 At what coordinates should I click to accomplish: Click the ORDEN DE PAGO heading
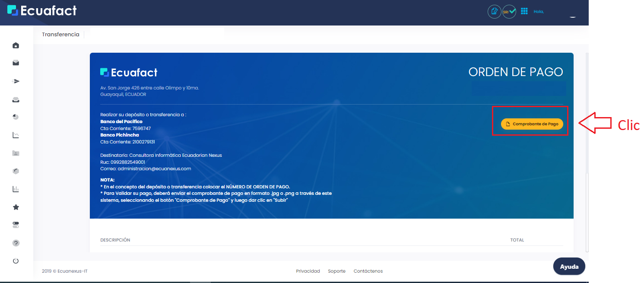[516, 72]
